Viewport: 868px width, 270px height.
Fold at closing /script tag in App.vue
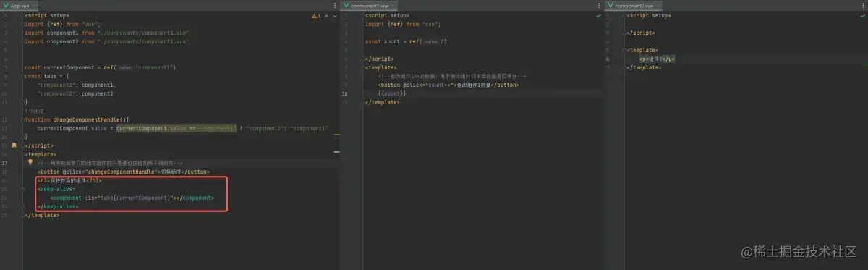(22, 145)
